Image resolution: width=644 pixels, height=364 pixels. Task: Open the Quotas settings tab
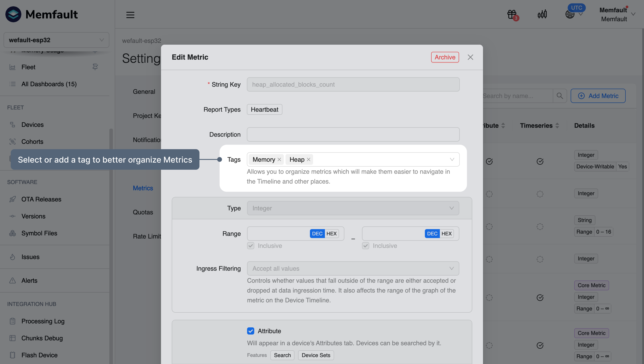pyautogui.click(x=143, y=212)
